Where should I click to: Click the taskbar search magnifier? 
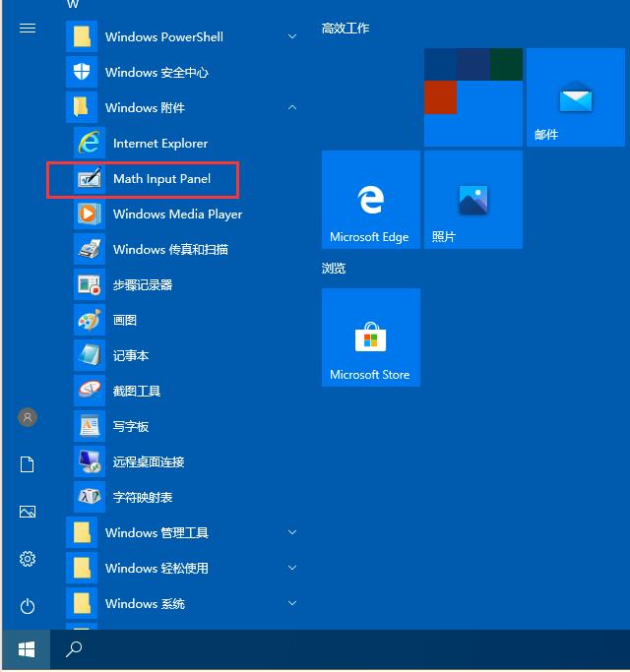point(74,649)
